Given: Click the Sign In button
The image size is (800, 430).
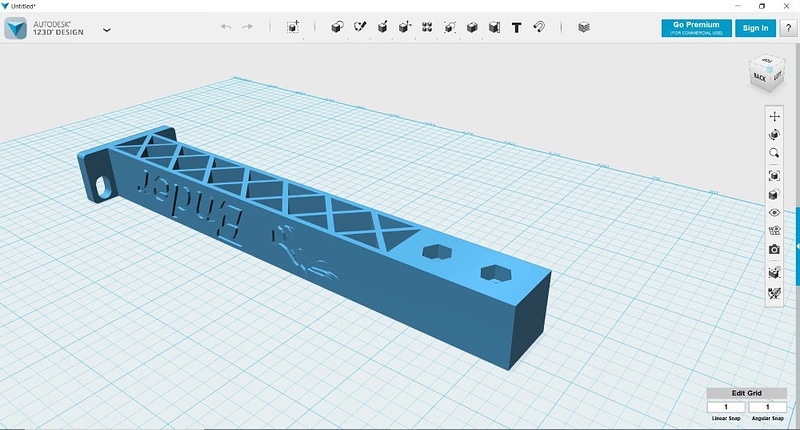Looking at the screenshot, I should pos(756,28).
